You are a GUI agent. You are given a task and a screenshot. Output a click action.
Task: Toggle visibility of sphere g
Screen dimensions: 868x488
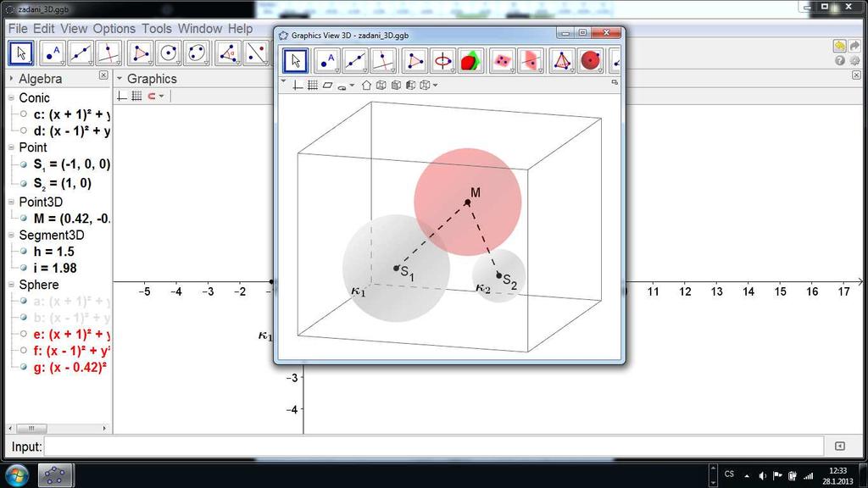23,367
